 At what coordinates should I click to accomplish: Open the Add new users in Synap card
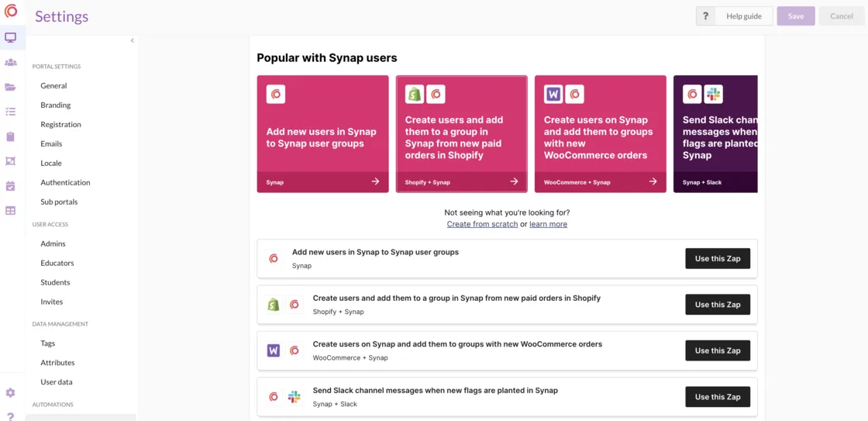[x=322, y=134]
